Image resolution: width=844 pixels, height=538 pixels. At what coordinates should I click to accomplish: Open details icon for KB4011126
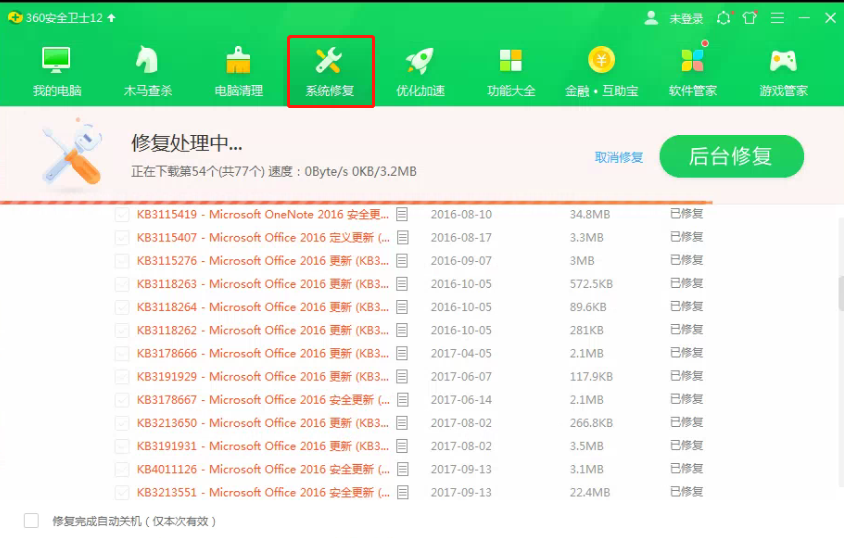402,469
